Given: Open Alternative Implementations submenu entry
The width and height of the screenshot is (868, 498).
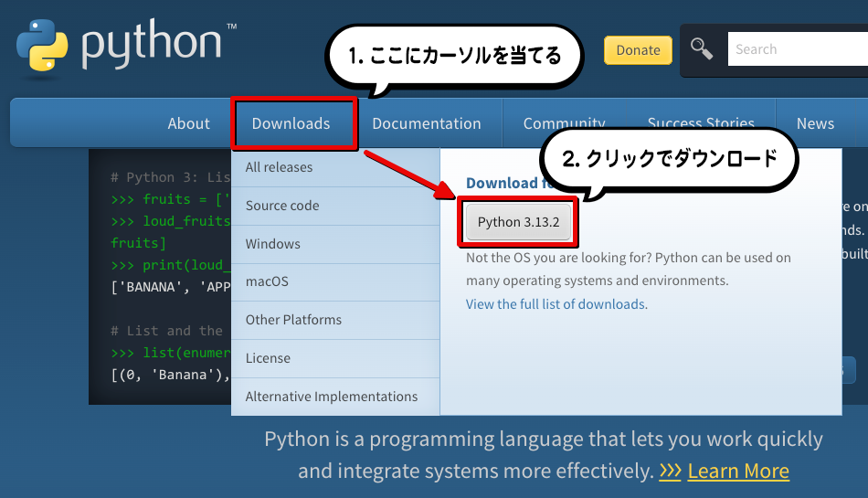Looking at the screenshot, I should point(335,397).
